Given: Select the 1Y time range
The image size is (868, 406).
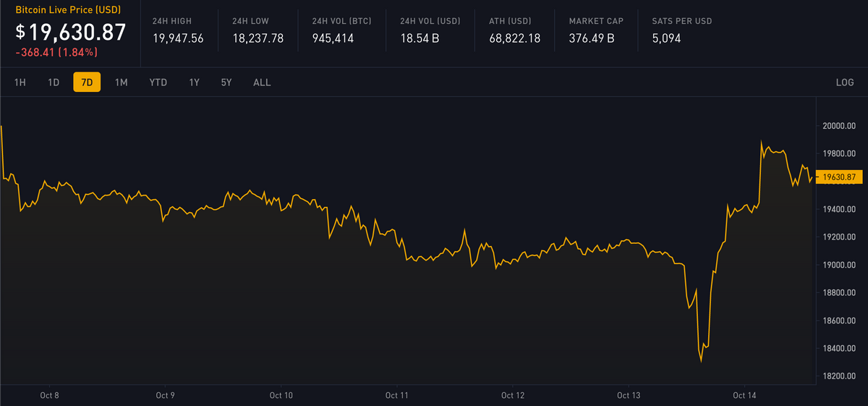Looking at the screenshot, I should point(194,83).
